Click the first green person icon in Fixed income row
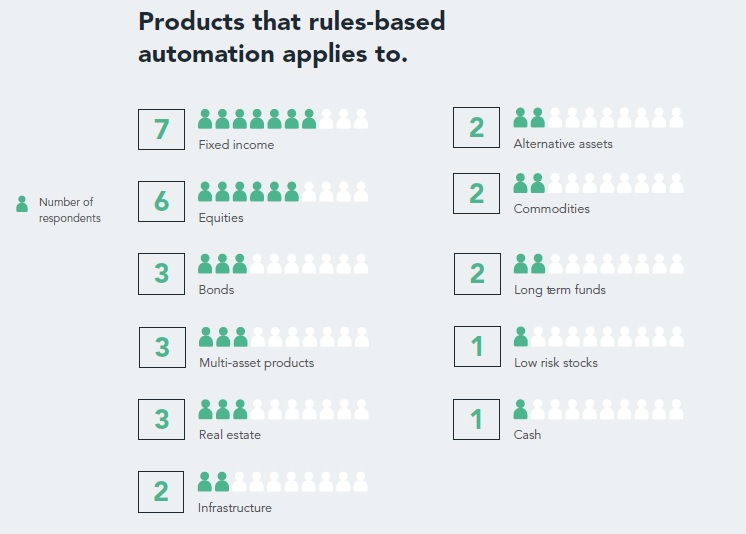 click(205, 119)
